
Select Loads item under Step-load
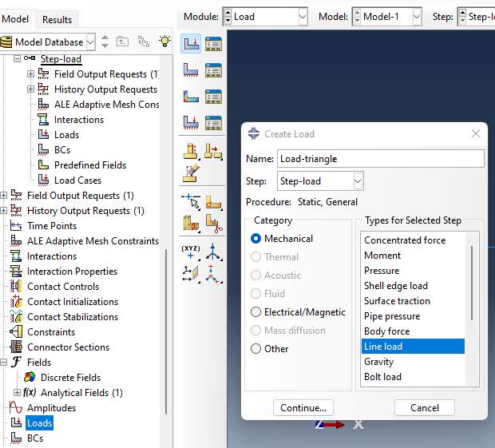[66, 135]
